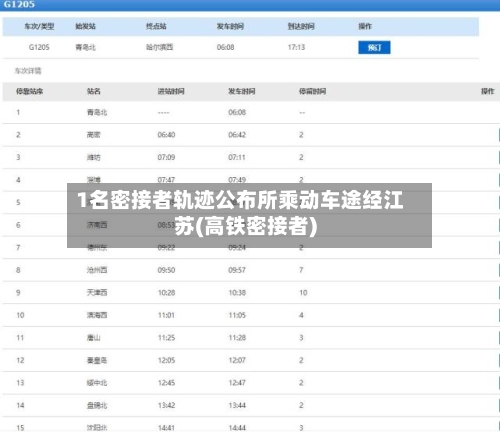The width and height of the screenshot is (500, 432).
Task: Select the 10:38 departure time
Action: pyautogui.click(x=237, y=293)
